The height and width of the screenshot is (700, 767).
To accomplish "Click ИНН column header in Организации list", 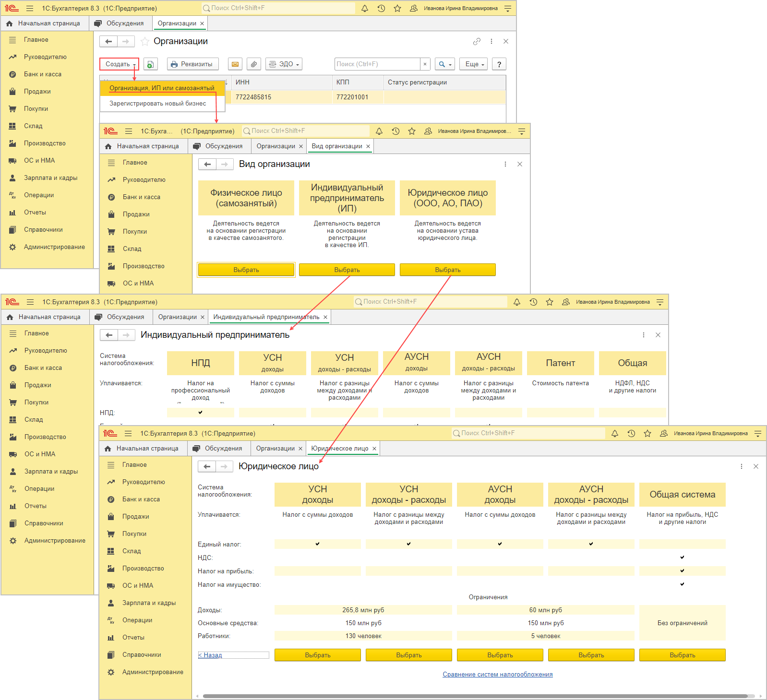I will 282,82.
